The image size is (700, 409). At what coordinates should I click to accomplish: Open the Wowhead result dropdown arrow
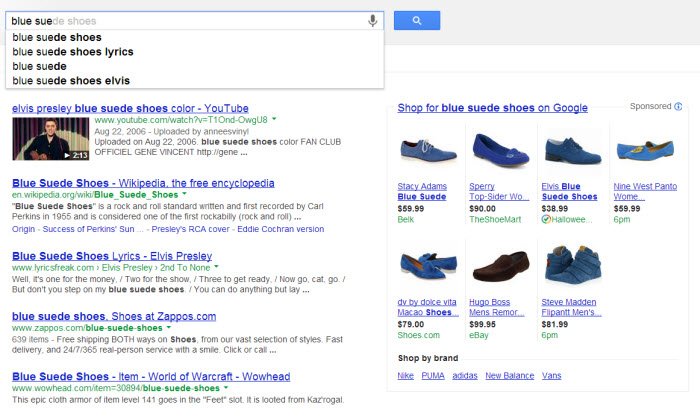[226, 388]
